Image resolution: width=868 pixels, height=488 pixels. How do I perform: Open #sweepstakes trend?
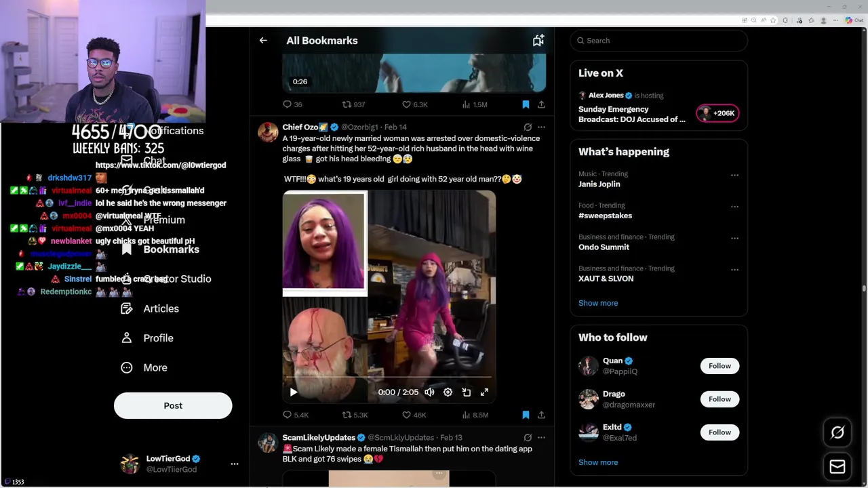click(605, 216)
